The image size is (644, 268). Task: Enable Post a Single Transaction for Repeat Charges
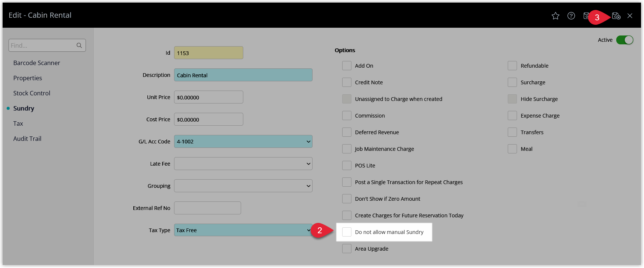[347, 182]
